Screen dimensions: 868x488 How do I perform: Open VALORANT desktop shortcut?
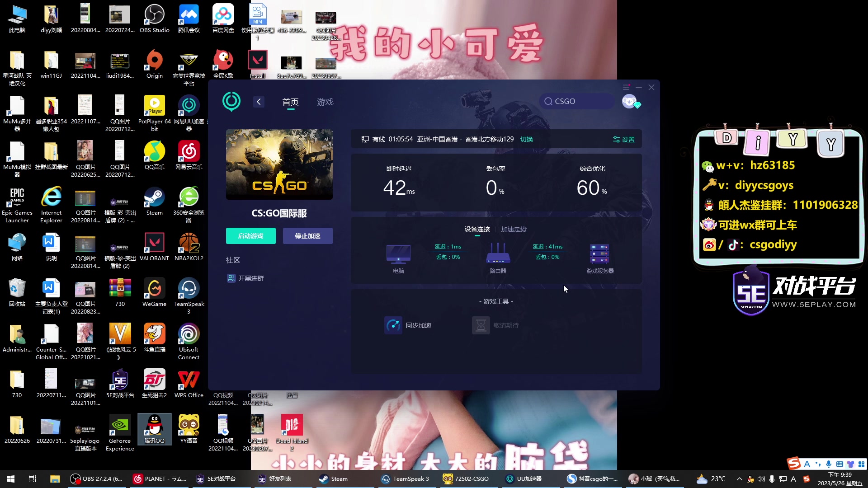click(154, 247)
